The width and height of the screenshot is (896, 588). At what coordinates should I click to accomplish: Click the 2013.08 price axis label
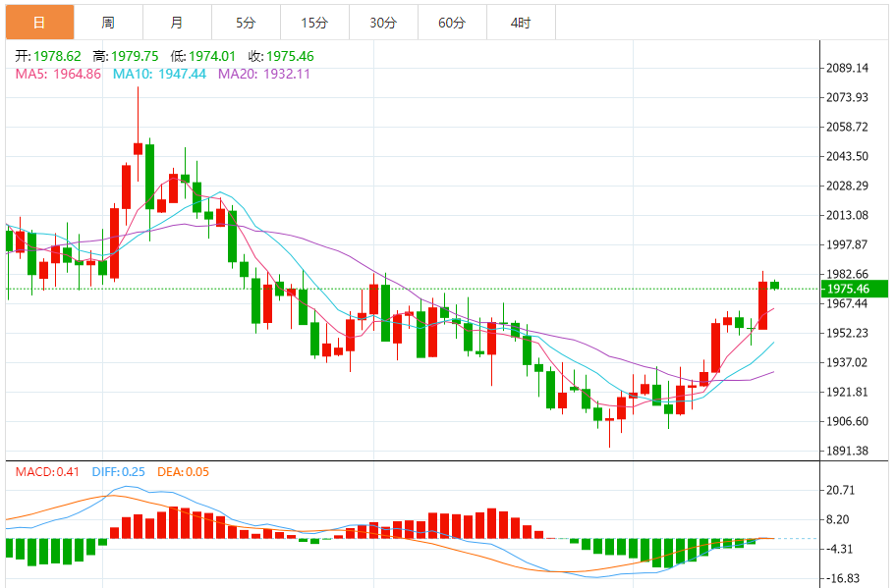pos(847,215)
